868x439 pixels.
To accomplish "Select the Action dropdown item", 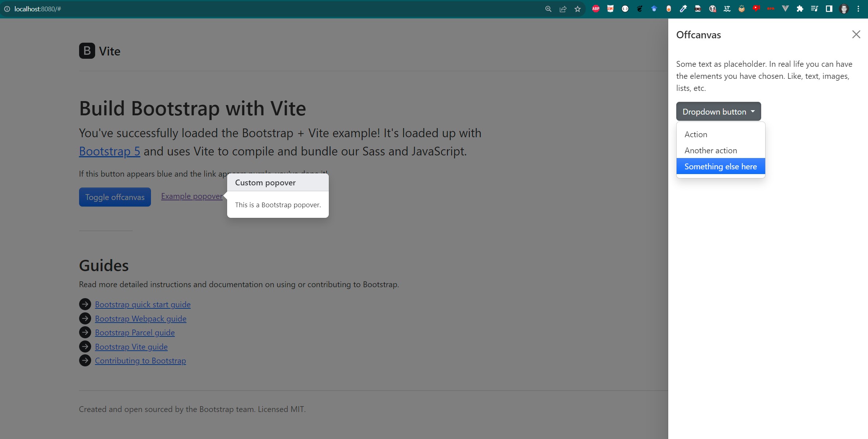I will (x=696, y=134).
